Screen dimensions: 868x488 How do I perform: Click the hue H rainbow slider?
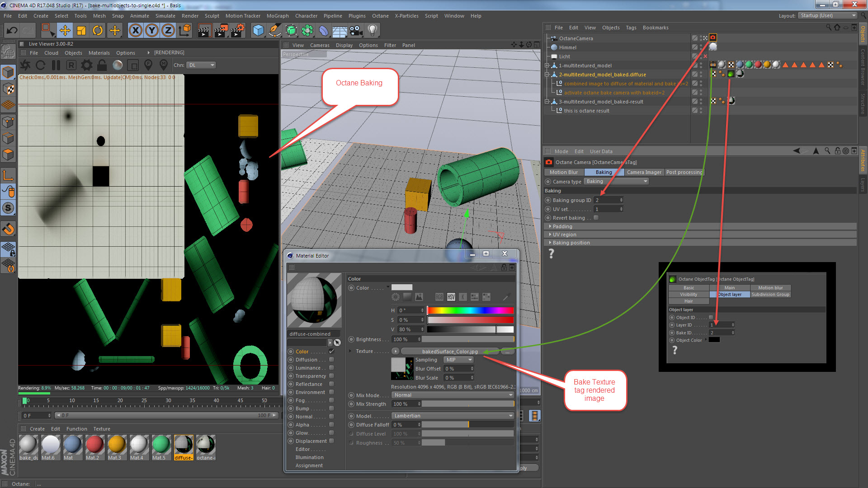[x=470, y=310]
